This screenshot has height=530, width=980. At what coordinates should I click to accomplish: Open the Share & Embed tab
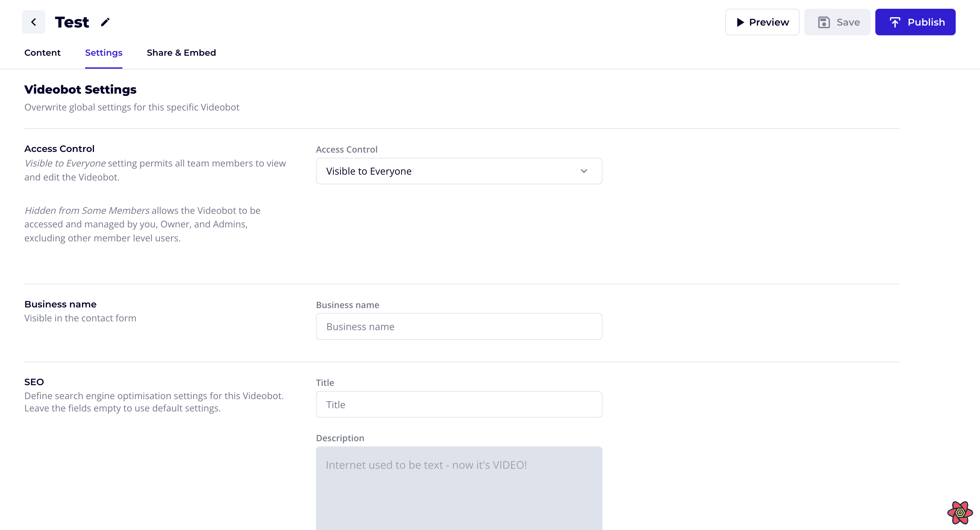coord(181,53)
